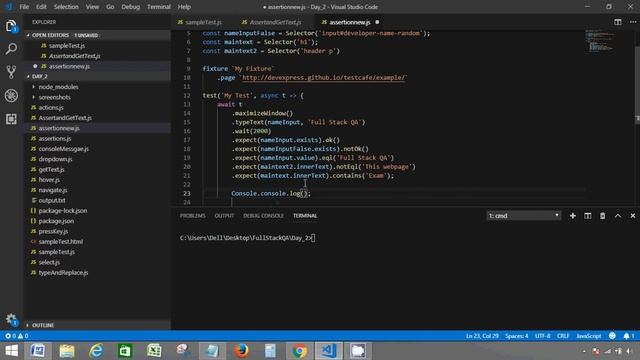Open actions.js in file tree
This screenshot has height=360, width=640.
click(x=51, y=107)
